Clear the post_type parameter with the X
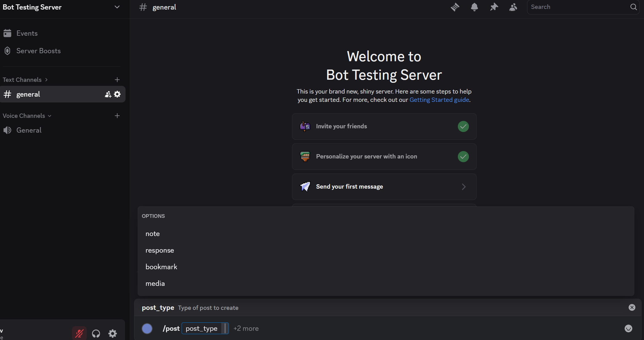Image resolution: width=644 pixels, height=340 pixels. click(632, 307)
